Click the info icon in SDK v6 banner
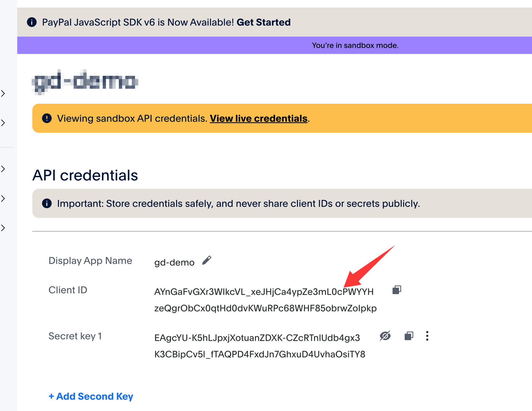Screen dimensions: 532x411 [x=32, y=22]
